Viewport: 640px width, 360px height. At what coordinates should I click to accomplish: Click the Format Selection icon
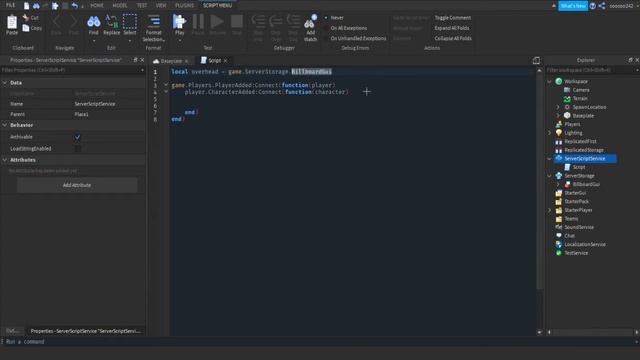(x=154, y=21)
